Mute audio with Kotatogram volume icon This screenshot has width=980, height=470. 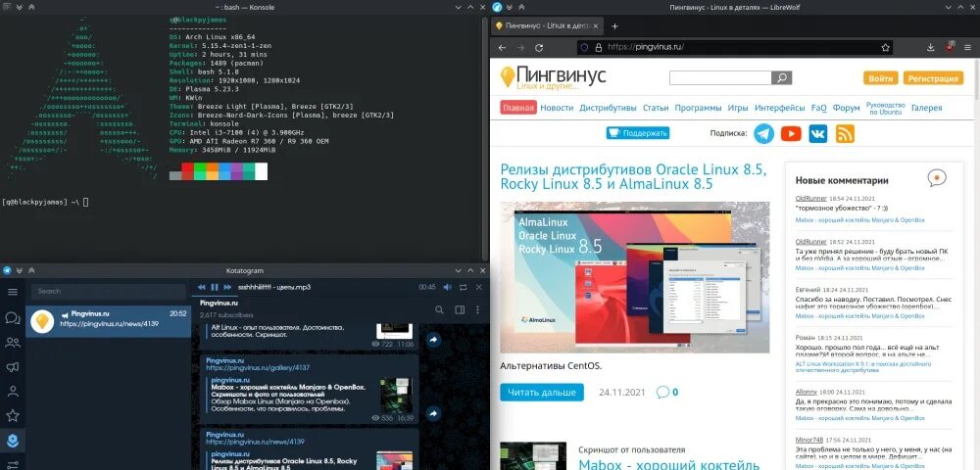point(447,287)
